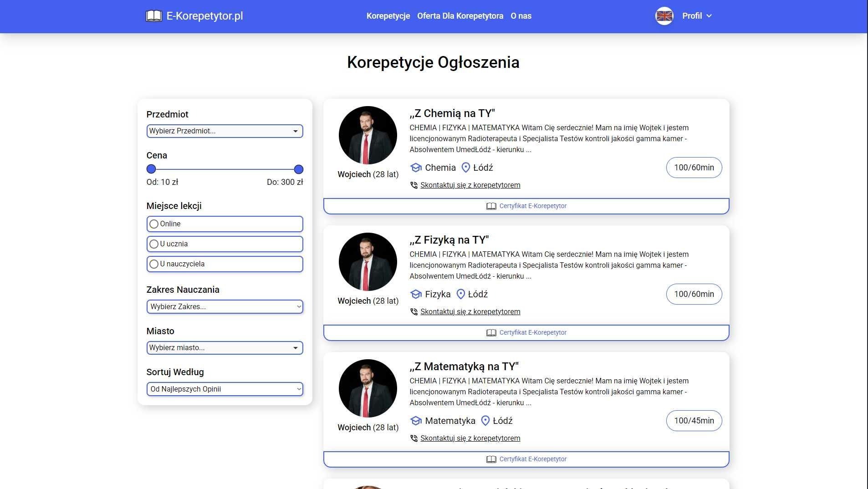The height and width of the screenshot is (489, 868).
Task: Open the „Z Chemią na TY" listing title
Action: (x=452, y=113)
